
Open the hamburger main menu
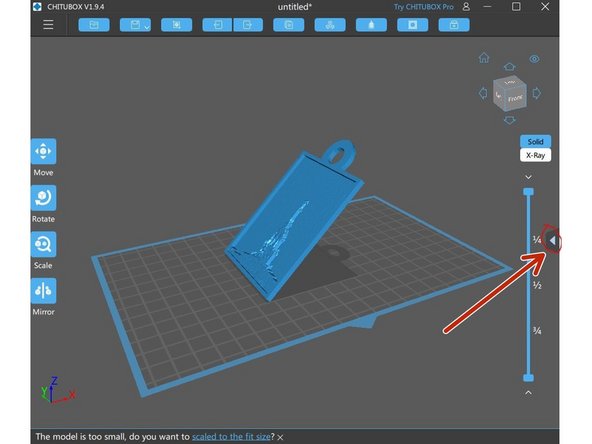[x=48, y=25]
